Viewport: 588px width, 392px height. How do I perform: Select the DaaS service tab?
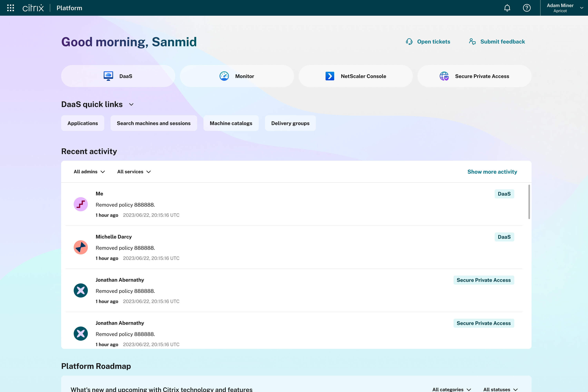118,76
